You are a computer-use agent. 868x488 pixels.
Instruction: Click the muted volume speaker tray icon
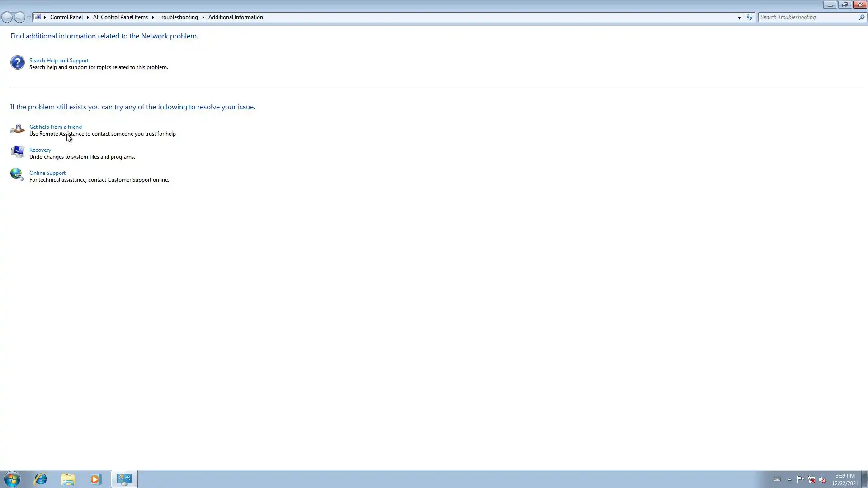click(822, 479)
